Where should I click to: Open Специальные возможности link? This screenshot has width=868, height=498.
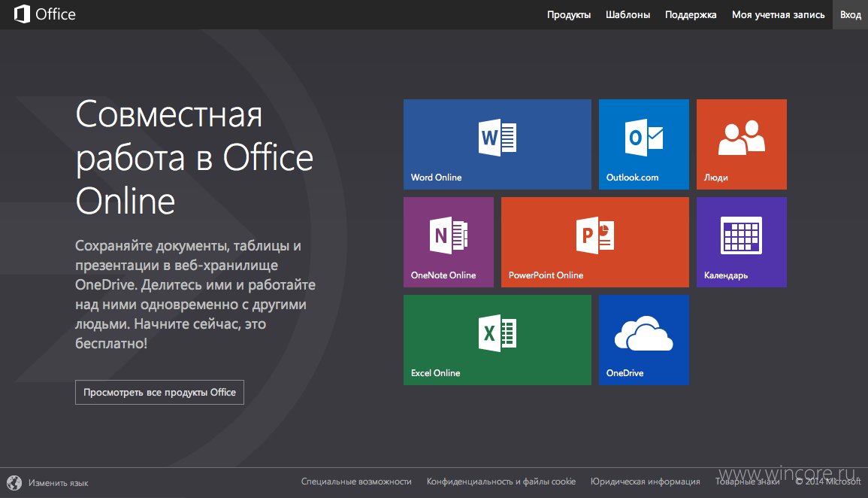coord(356,481)
